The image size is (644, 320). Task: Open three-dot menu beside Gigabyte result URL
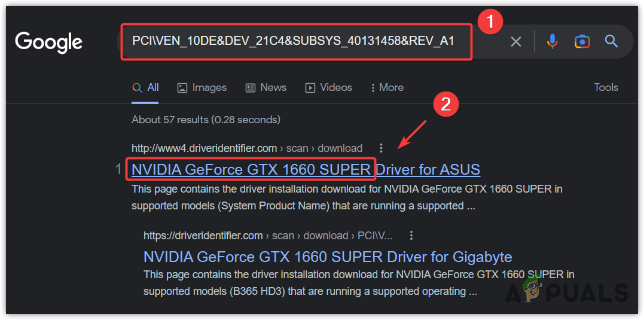pyautogui.click(x=411, y=236)
